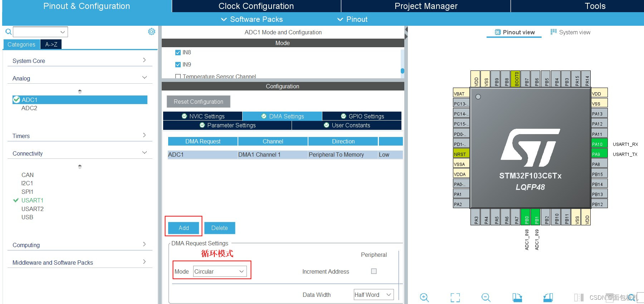Switch to A->Z sorting tab
The image size is (644, 304).
pos(51,44)
